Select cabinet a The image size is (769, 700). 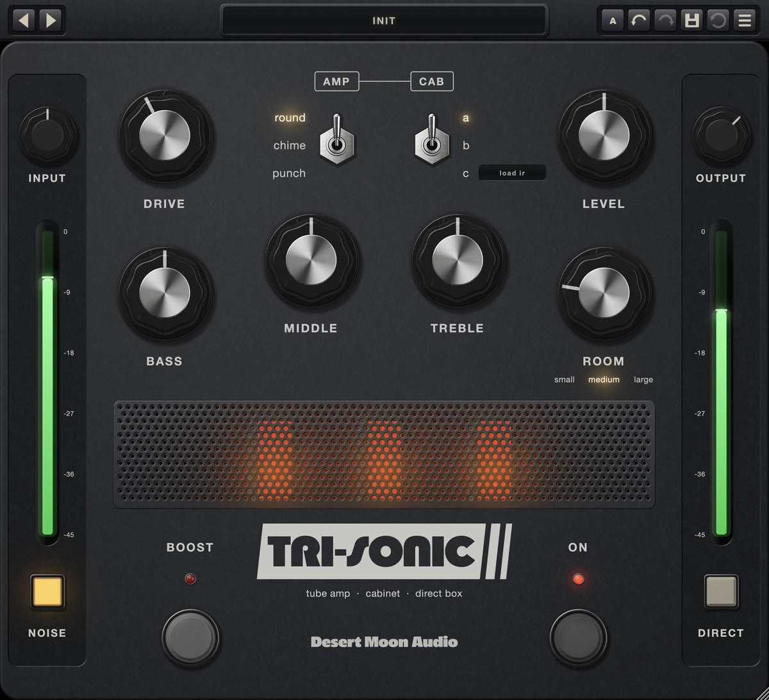pos(466,118)
